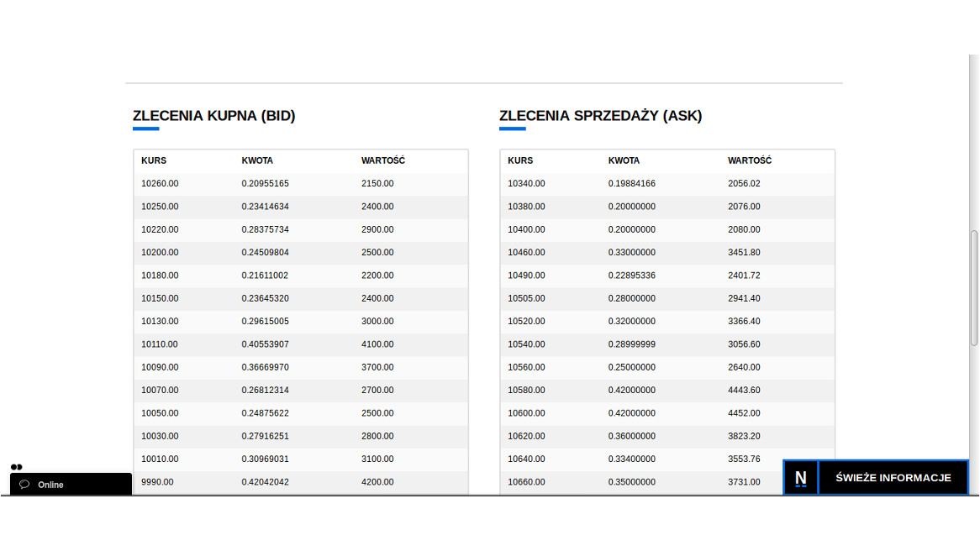Select bid value 2900.00
Image resolution: width=980 pixels, height=551 pixels.
click(x=377, y=230)
